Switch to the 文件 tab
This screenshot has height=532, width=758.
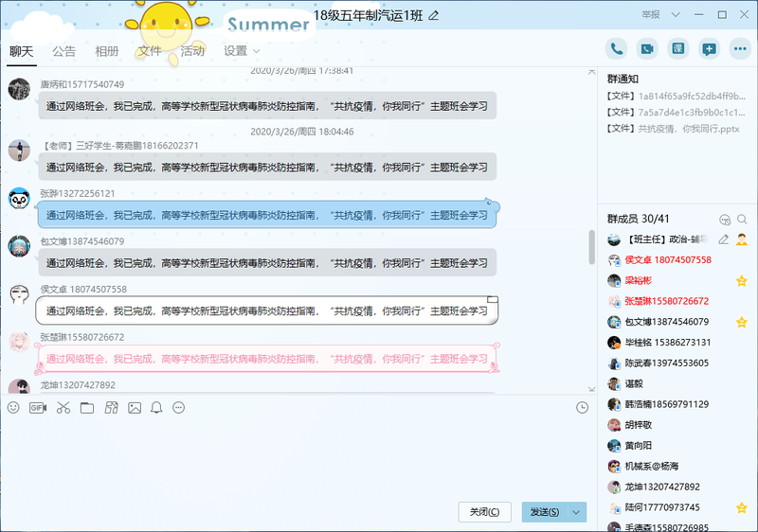(150, 51)
